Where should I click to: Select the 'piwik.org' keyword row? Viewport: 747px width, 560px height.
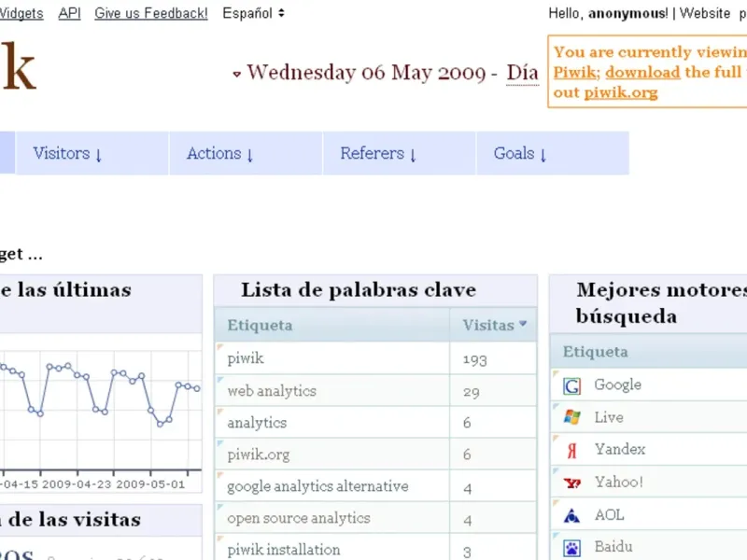(375, 455)
